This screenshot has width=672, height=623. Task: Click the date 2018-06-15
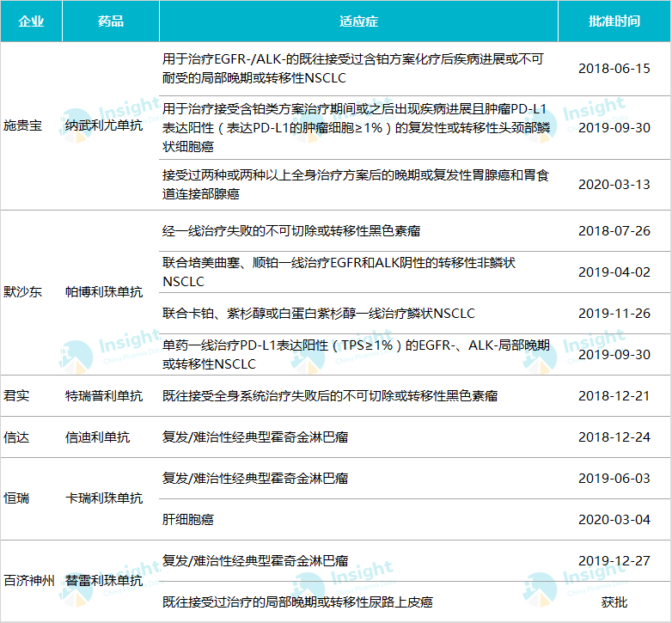point(614,69)
